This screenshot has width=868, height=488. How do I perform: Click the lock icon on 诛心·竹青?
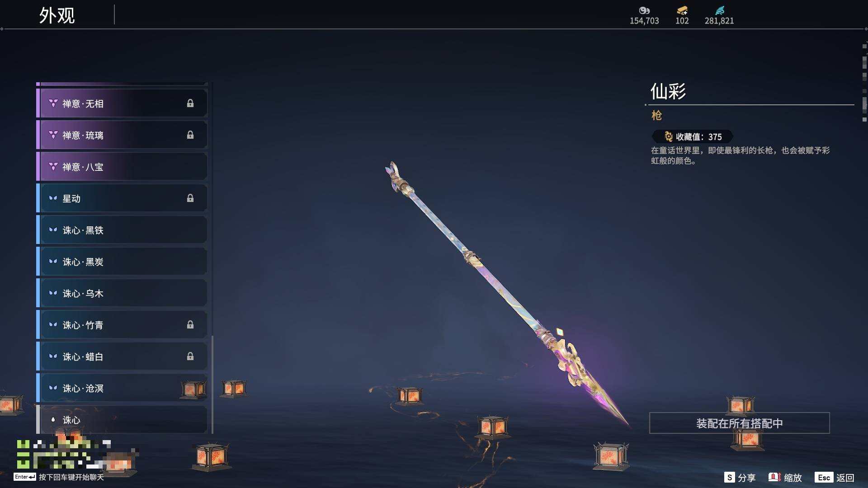[190, 325]
